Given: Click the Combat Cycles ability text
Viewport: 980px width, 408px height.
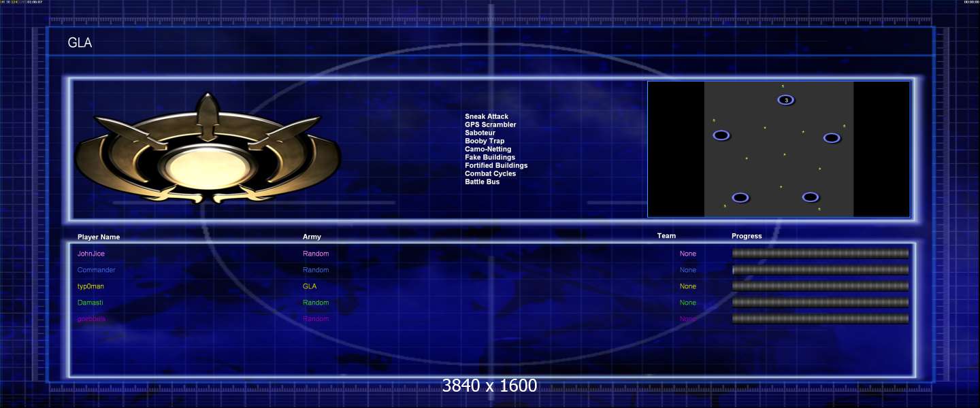Looking at the screenshot, I should point(491,174).
